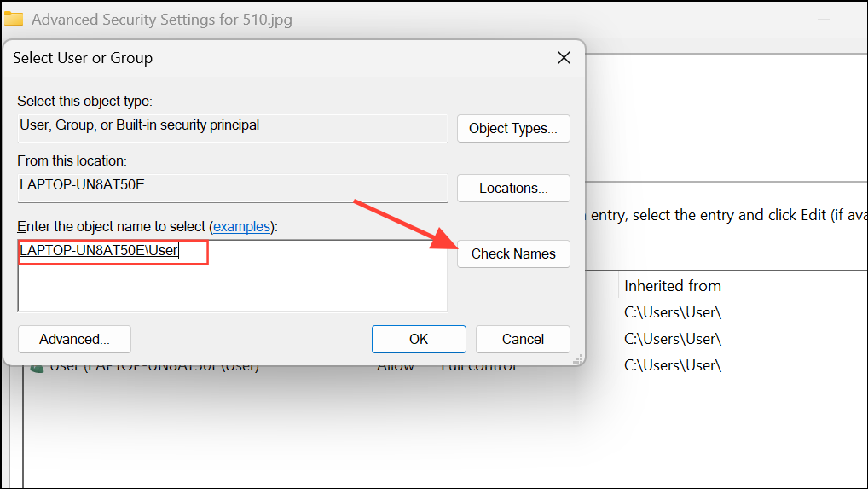
Task: Open the examples help link
Action: click(x=242, y=226)
